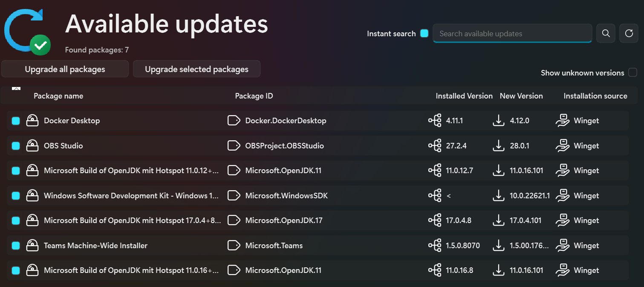
Task: Click the Winget label in the Microsoft.OpenJDK.17 row
Action: point(586,220)
